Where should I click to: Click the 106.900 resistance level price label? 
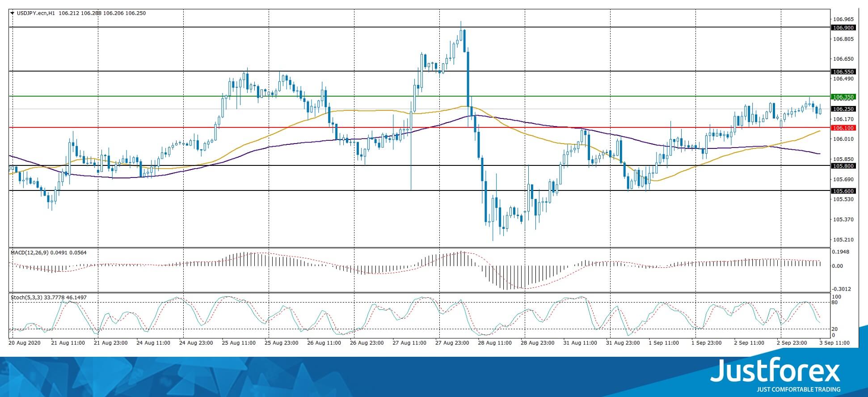coord(843,28)
